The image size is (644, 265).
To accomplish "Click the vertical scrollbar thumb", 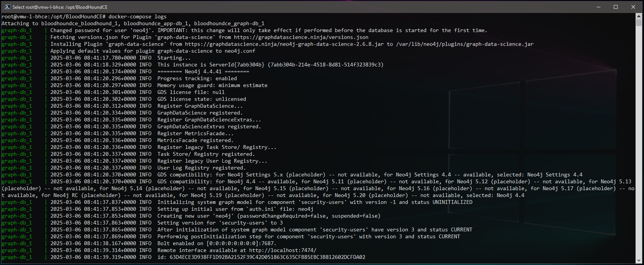I will coord(639,23).
